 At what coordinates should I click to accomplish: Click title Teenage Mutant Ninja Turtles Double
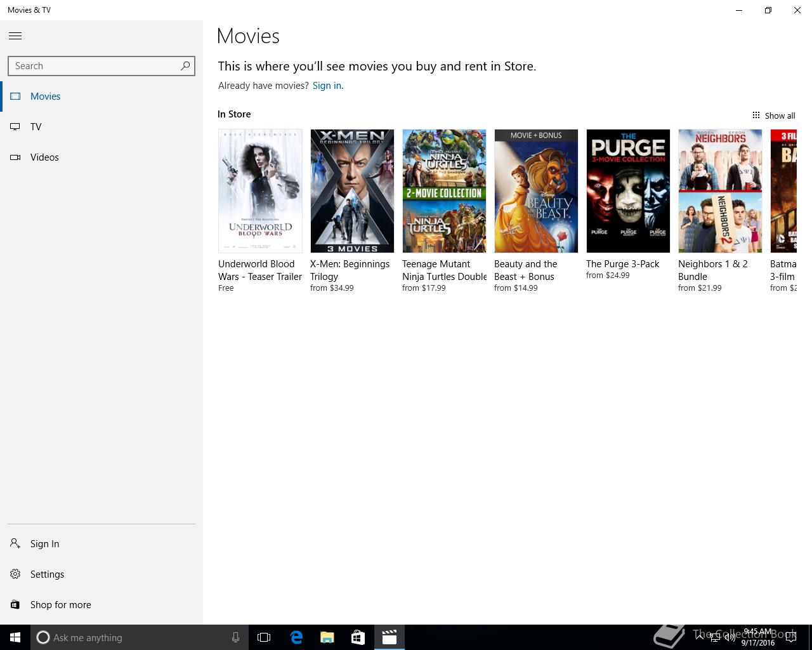tap(445, 270)
